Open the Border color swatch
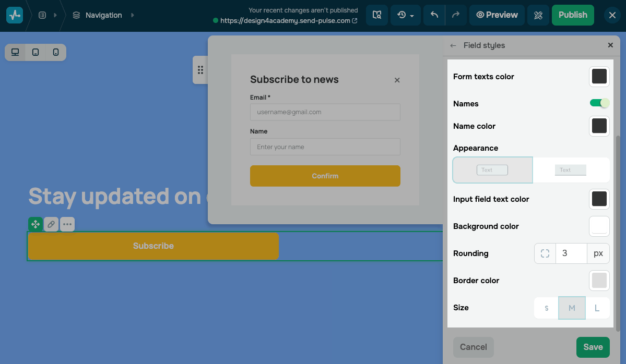Screen dimensions: 626x364 tap(599, 280)
